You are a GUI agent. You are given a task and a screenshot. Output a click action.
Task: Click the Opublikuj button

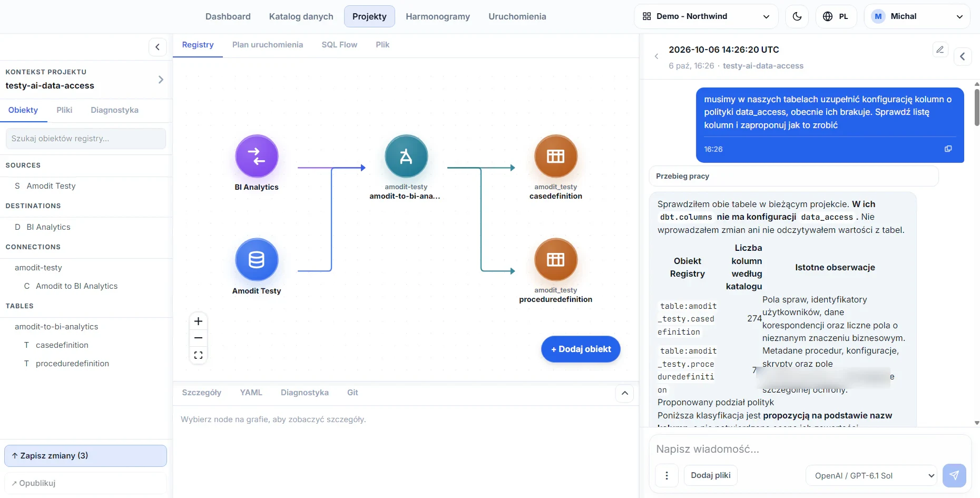point(85,483)
